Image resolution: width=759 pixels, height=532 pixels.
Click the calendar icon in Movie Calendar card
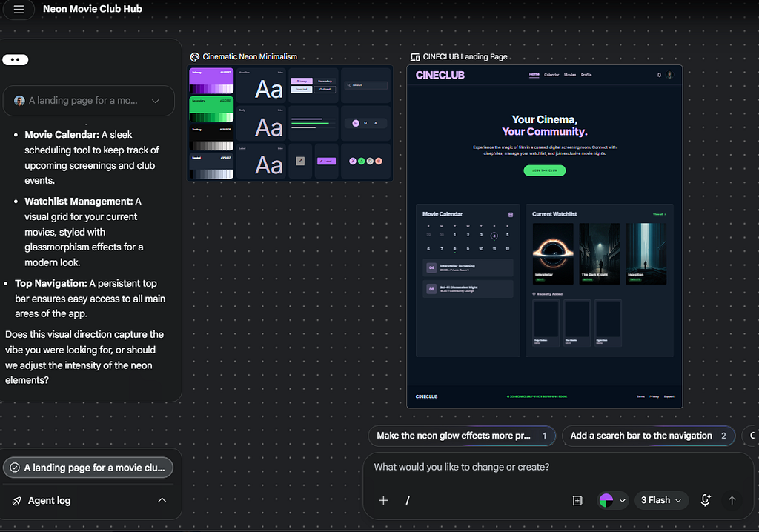pyautogui.click(x=510, y=214)
